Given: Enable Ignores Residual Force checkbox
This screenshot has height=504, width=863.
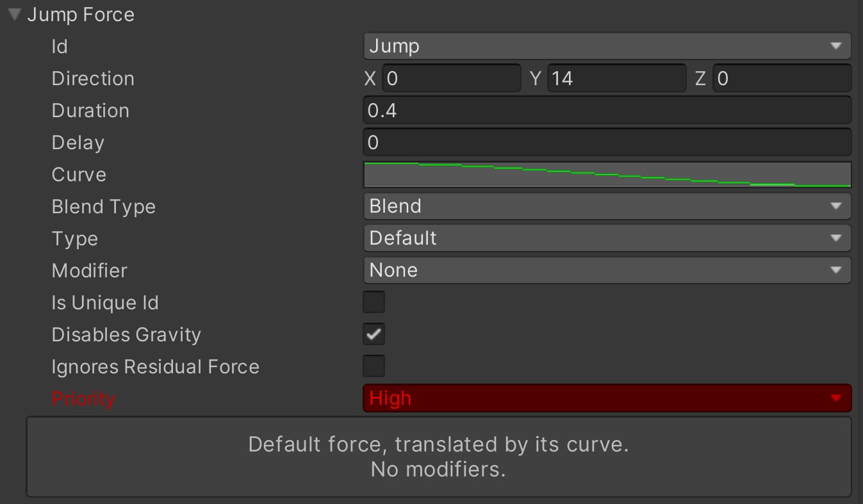Looking at the screenshot, I should [374, 366].
